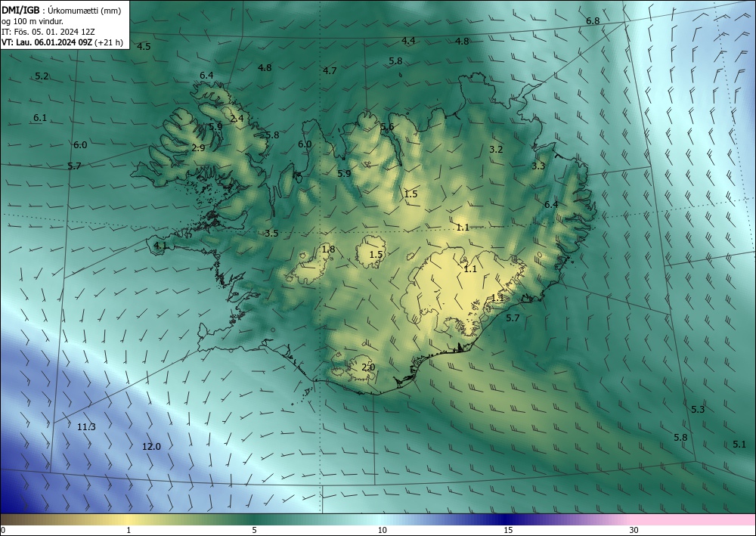Click the 4.1 value on the map
The height and width of the screenshot is (536, 756).
pos(160,246)
